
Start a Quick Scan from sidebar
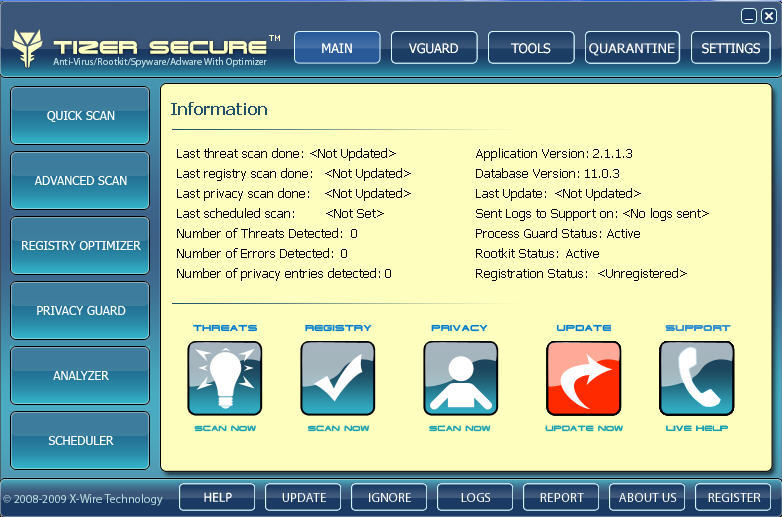point(80,116)
